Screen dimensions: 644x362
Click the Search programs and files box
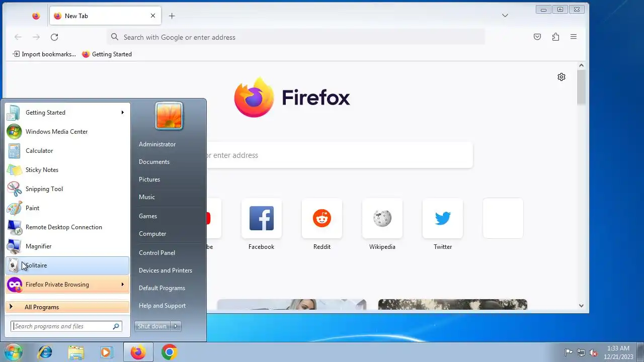(66, 326)
